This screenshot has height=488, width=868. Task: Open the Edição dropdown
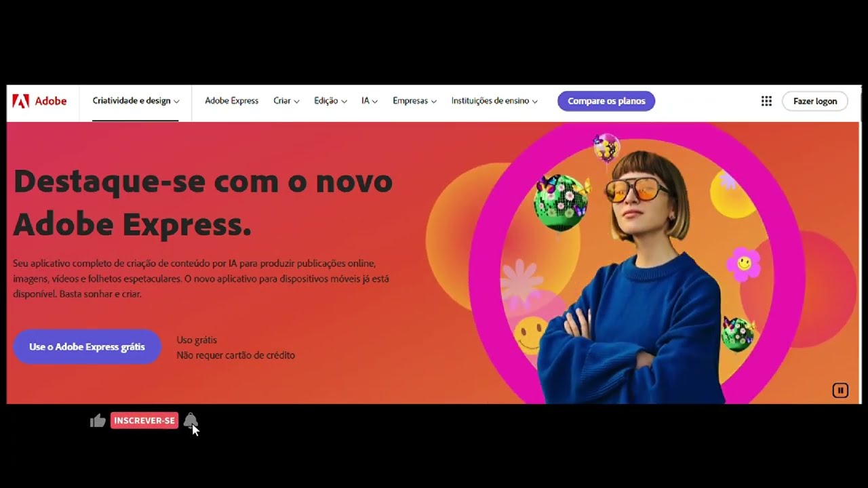tap(330, 101)
